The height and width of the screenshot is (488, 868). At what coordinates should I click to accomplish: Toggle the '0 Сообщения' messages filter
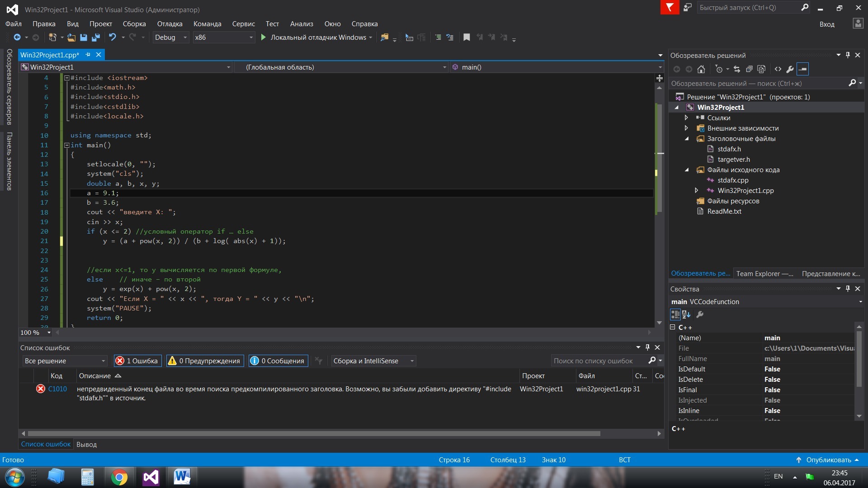[x=278, y=361]
